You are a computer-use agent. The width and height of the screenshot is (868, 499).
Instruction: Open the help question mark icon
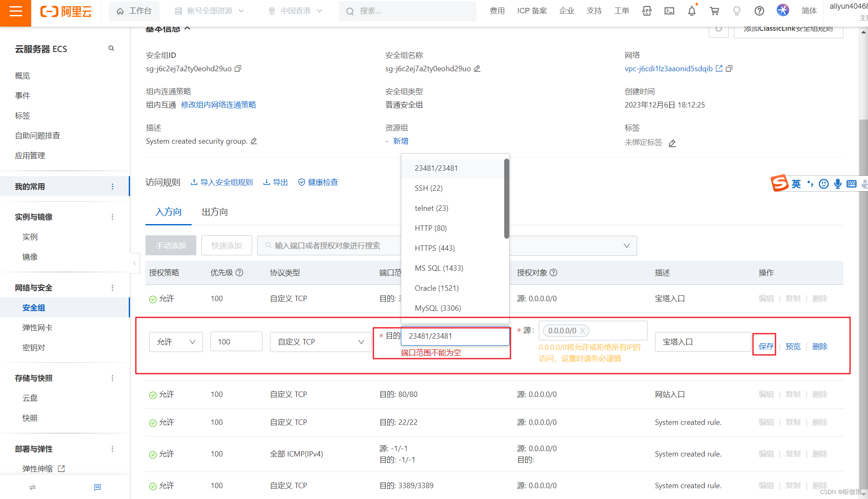tap(759, 11)
